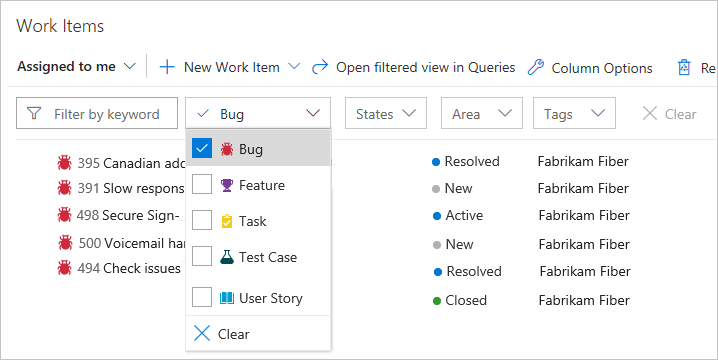Uncheck the Bug checkbox
718x360 pixels.
click(202, 148)
